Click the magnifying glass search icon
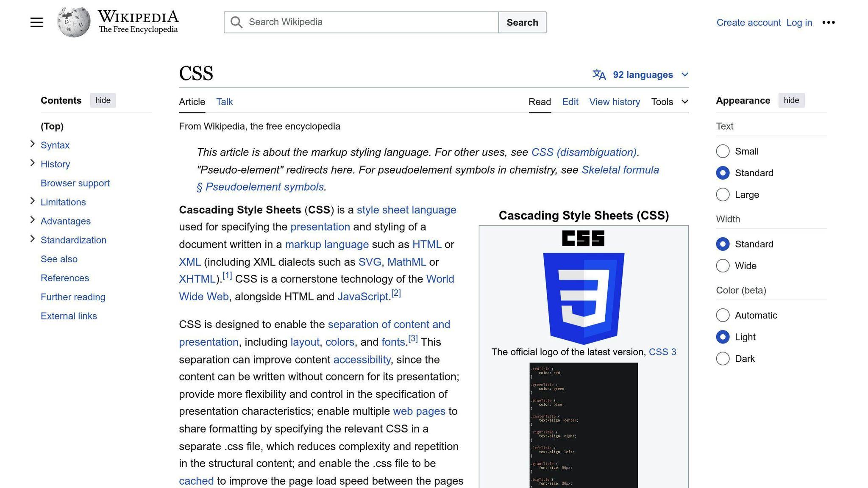Image resolution: width=868 pixels, height=488 pixels. (x=236, y=22)
